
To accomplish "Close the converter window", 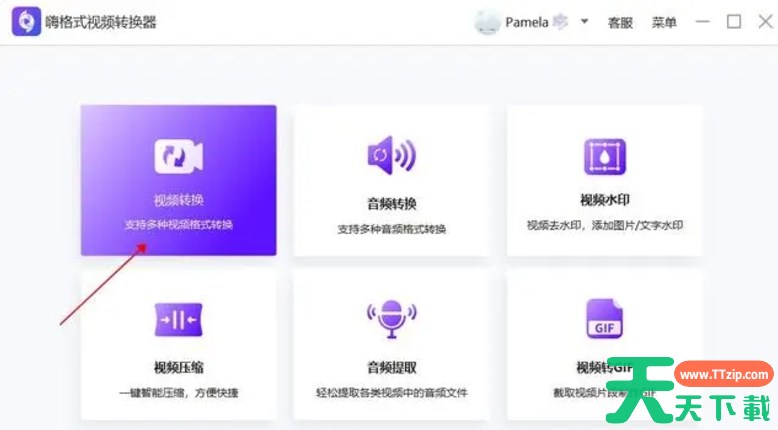I will coord(766,21).
